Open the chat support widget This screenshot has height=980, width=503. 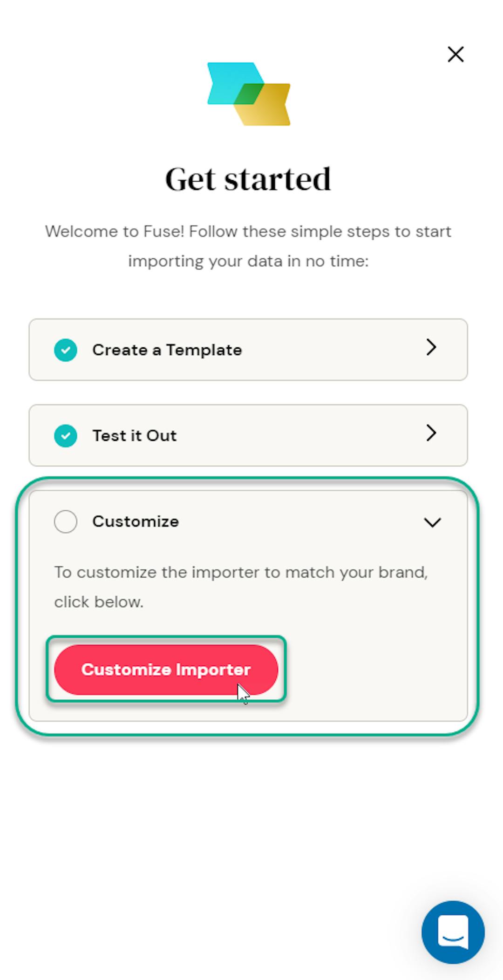click(x=453, y=932)
